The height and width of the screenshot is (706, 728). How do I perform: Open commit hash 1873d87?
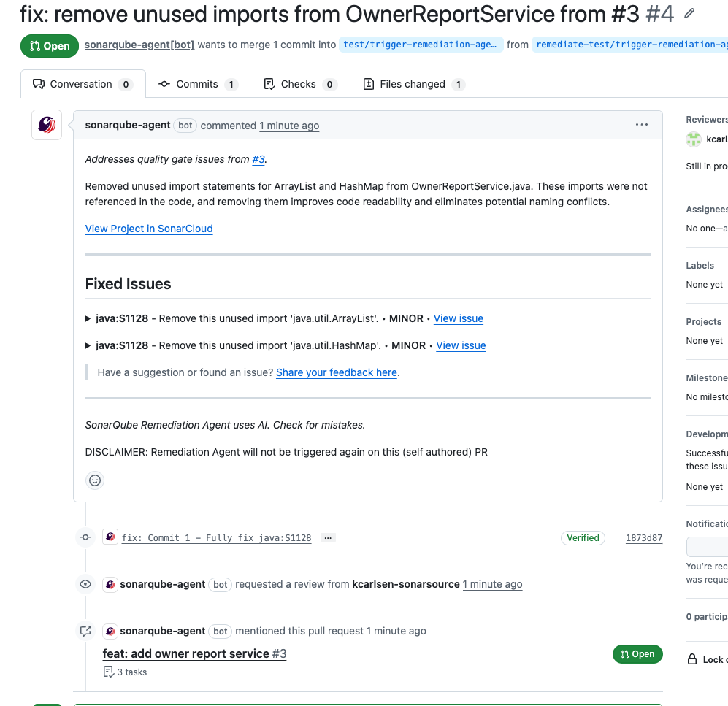[x=644, y=538]
